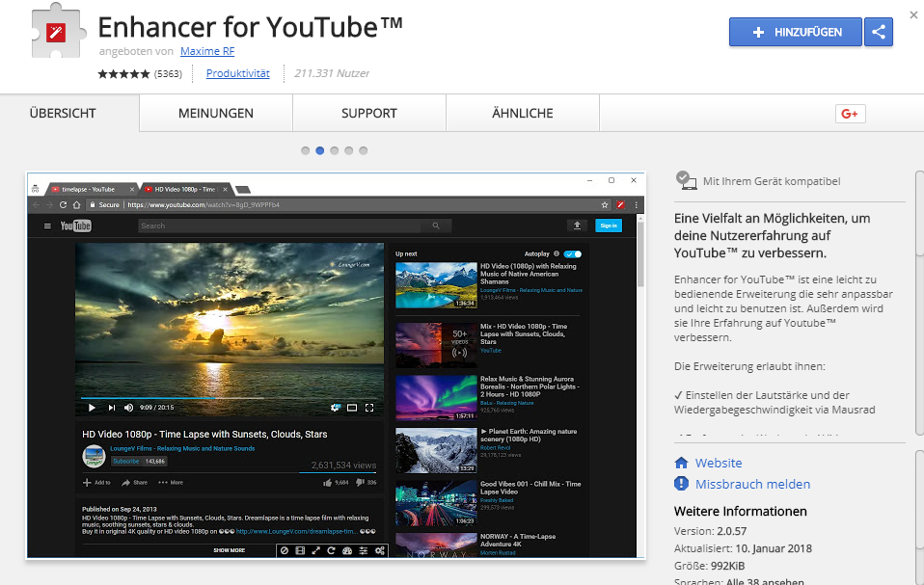Open the Maxime RF developer link

click(206, 51)
